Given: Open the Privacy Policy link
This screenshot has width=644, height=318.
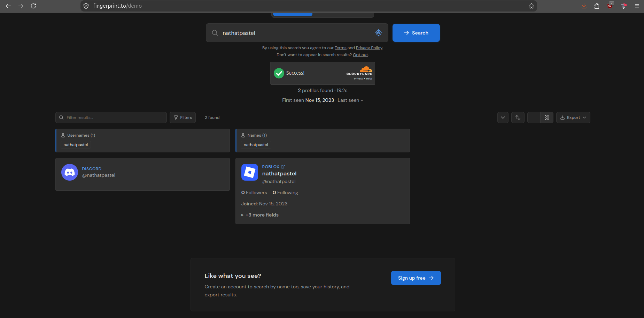Looking at the screenshot, I should [369, 48].
